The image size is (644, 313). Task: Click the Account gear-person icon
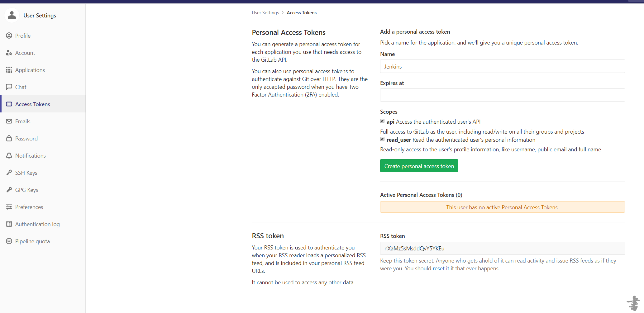coord(9,53)
